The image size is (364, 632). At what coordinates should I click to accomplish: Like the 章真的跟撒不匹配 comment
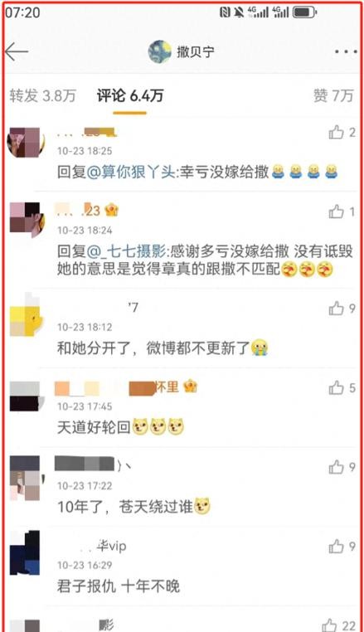pyautogui.click(x=342, y=211)
